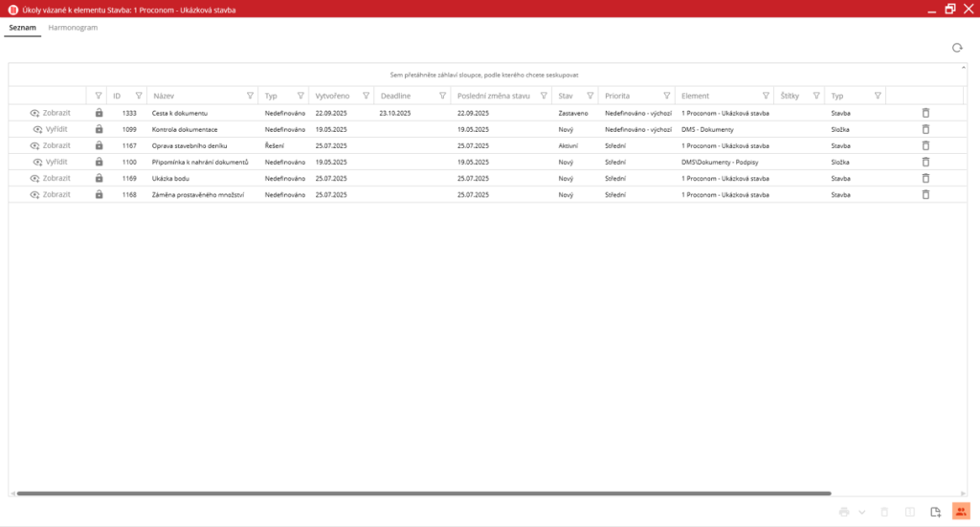The image size is (980, 527).
Task: Select the Seznam tab
Action: point(23,28)
